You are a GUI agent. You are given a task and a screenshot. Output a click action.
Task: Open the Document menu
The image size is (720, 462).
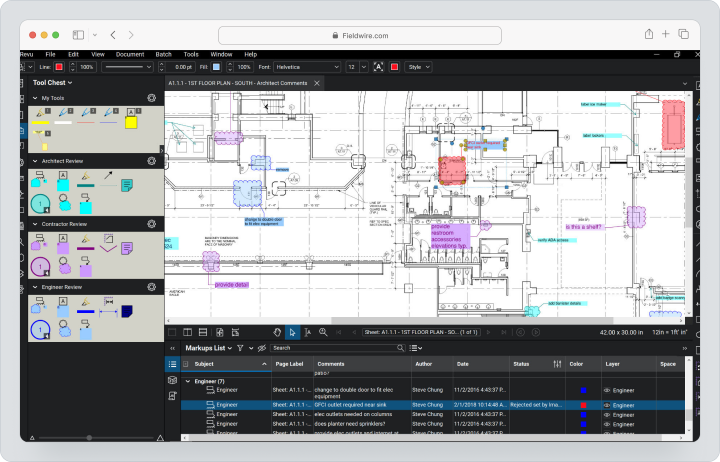(130, 54)
